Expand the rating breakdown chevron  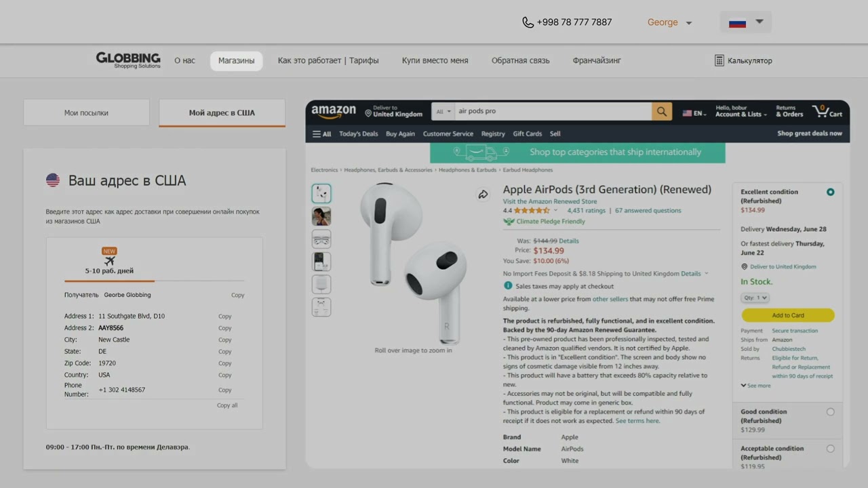[x=555, y=211]
